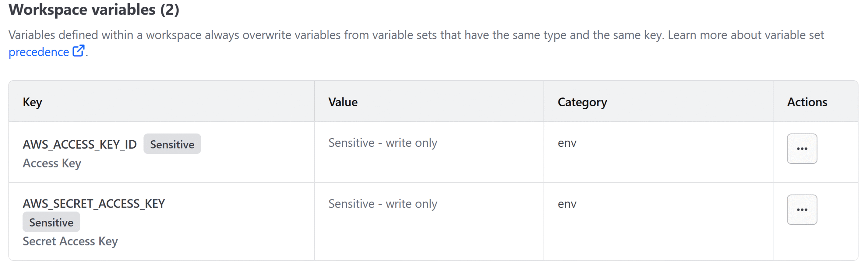868x267 pixels.
Task: Click the write-only value of AWS_ACCESS_KEY_ID
Action: [383, 143]
